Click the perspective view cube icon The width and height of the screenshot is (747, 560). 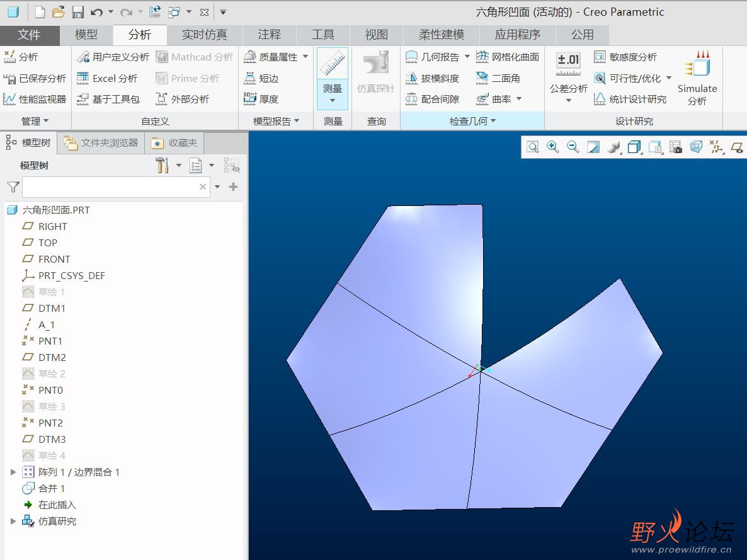[696, 147]
